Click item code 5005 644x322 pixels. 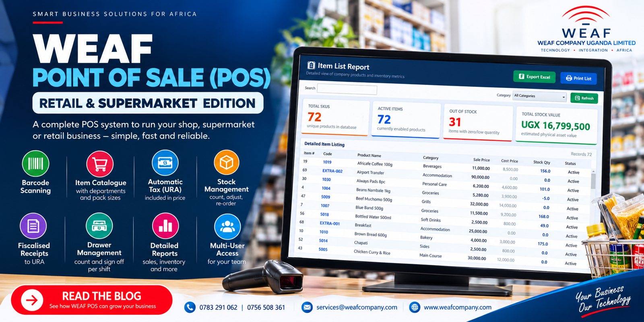click(323, 250)
